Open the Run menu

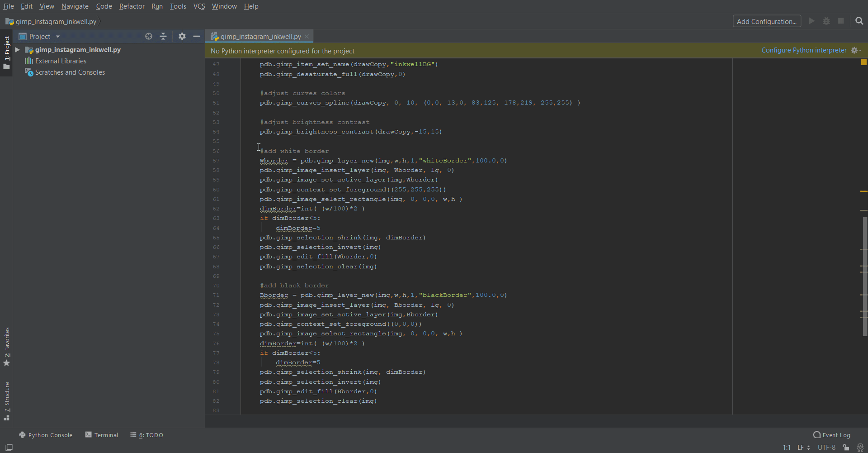(x=157, y=6)
